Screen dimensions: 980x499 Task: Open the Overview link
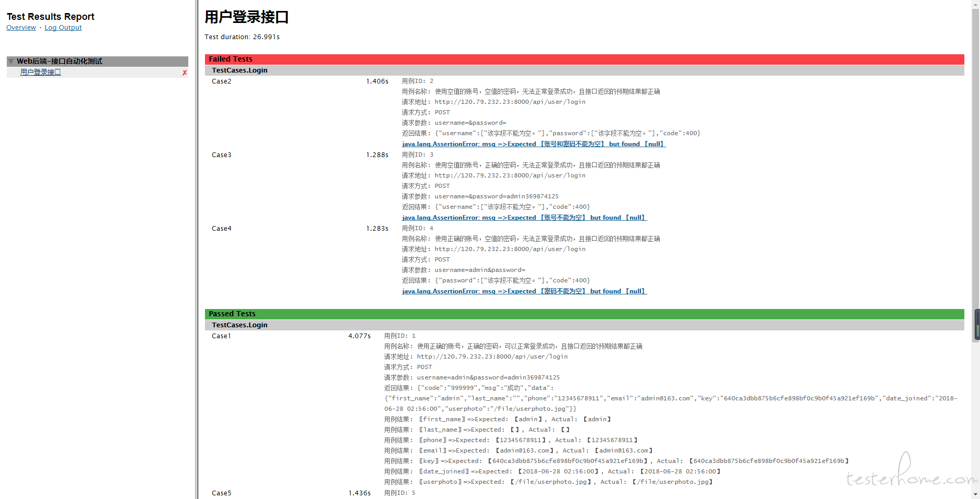[21, 28]
